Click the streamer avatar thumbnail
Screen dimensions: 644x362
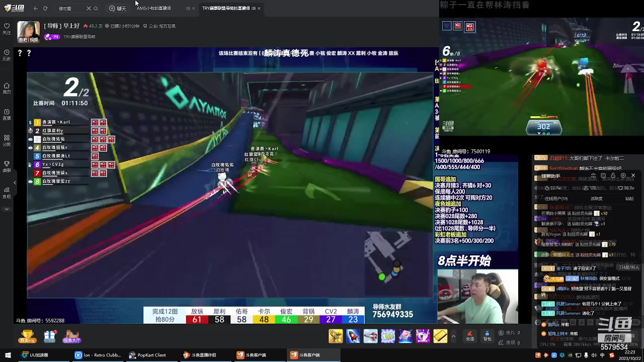point(29,32)
